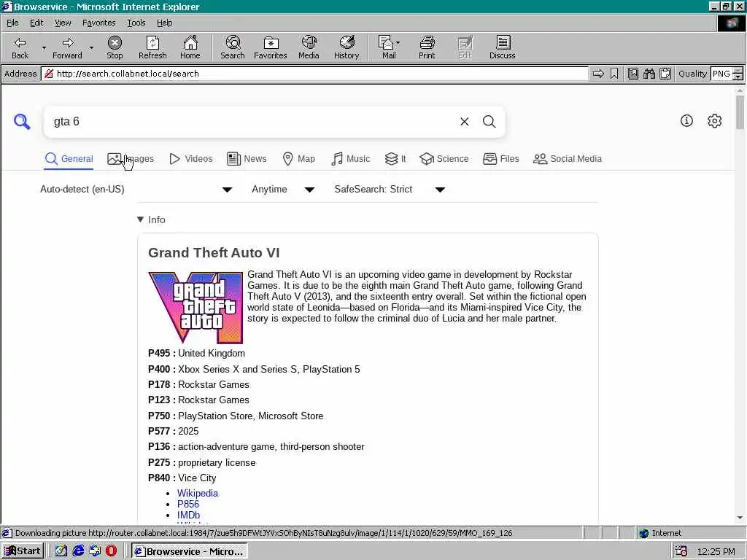
Task: Open the Favorites toolbar pane
Action: 271,47
